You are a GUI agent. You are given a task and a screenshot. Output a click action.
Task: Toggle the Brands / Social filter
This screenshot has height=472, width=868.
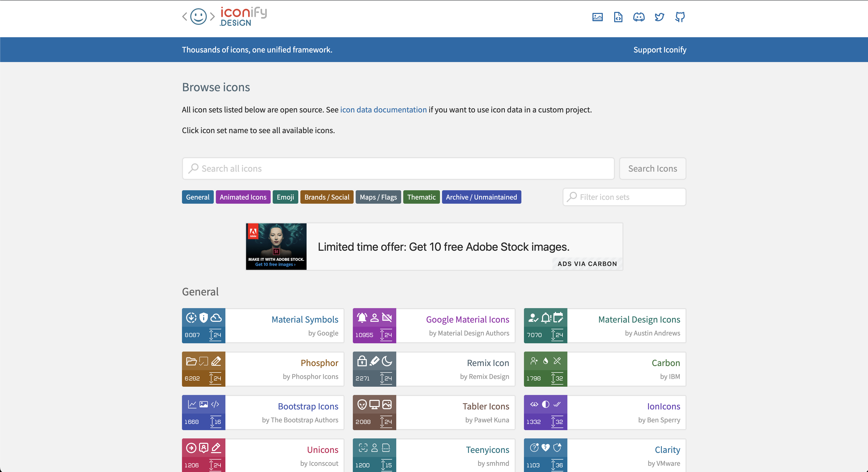pos(326,196)
